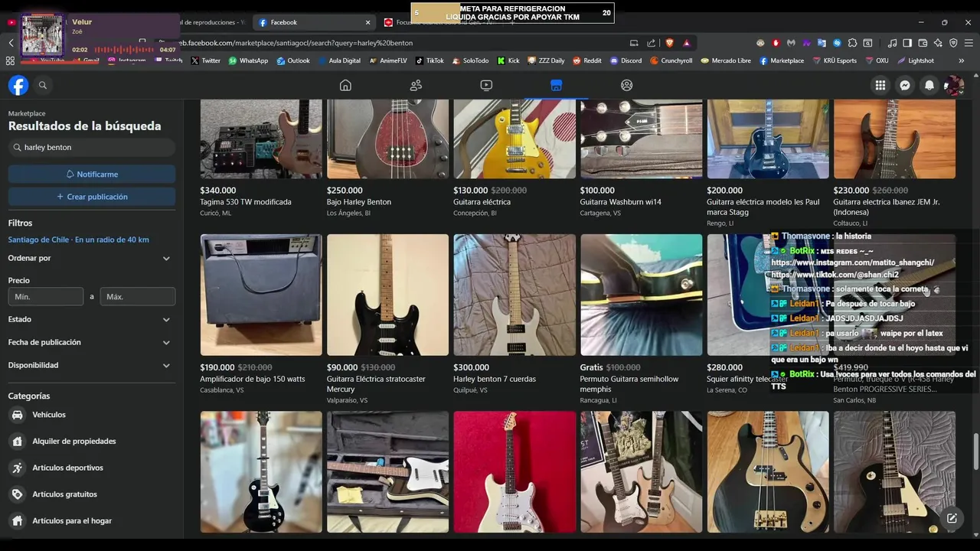Open the Watch video icon

[x=486, y=85]
